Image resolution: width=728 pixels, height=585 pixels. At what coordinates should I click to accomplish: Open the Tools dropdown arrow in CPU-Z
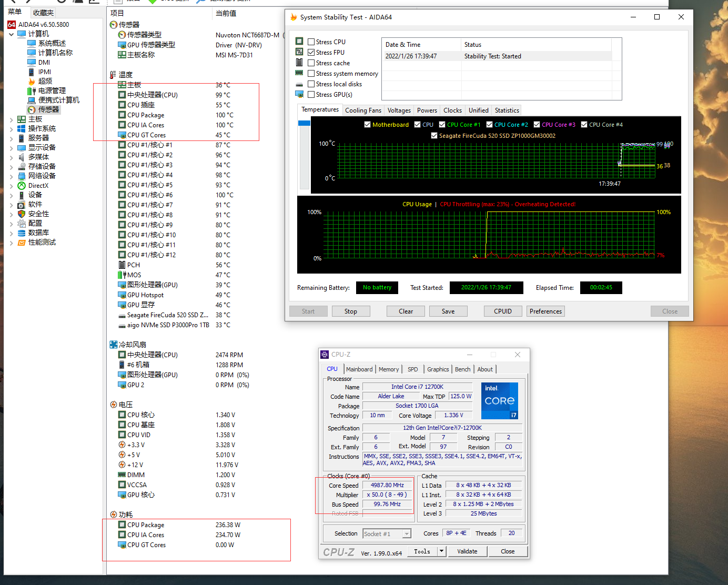pyautogui.click(x=442, y=551)
